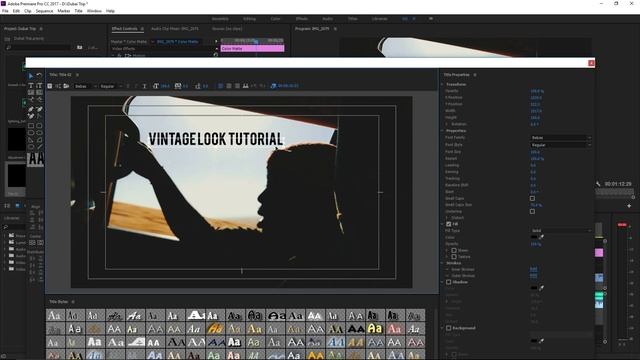Open the Window menu
The width and height of the screenshot is (640, 360).
tap(94, 11)
